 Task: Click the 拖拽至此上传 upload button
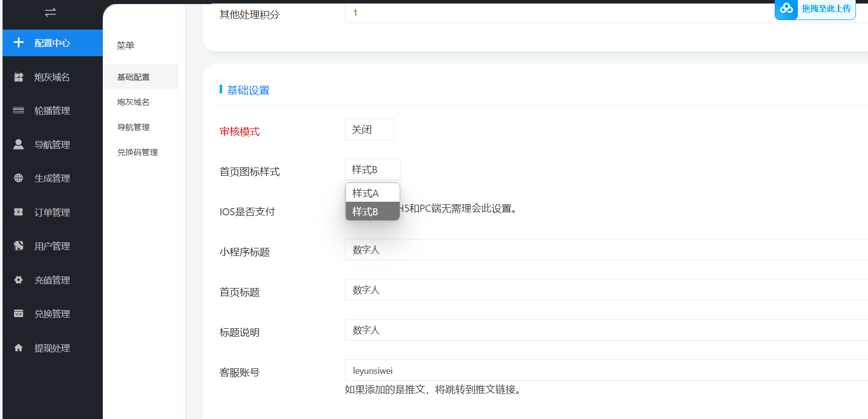coord(815,9)
